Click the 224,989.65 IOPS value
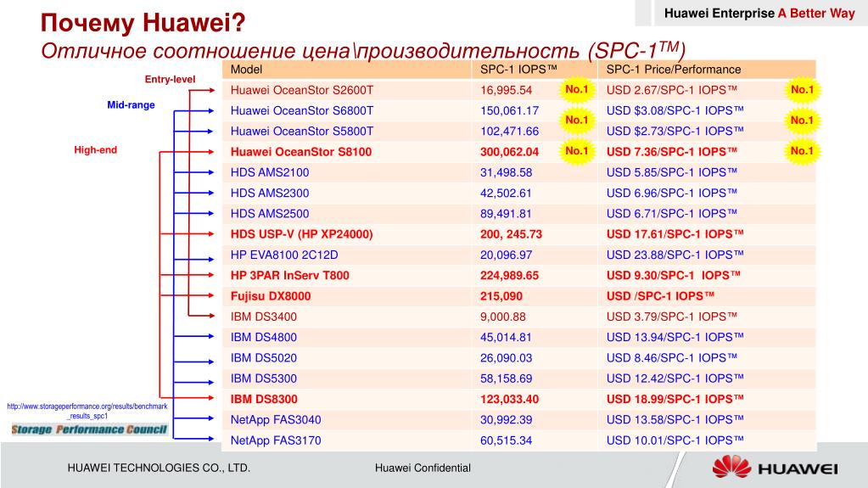This screenshot has height=488, width=868. coord(509,275)
